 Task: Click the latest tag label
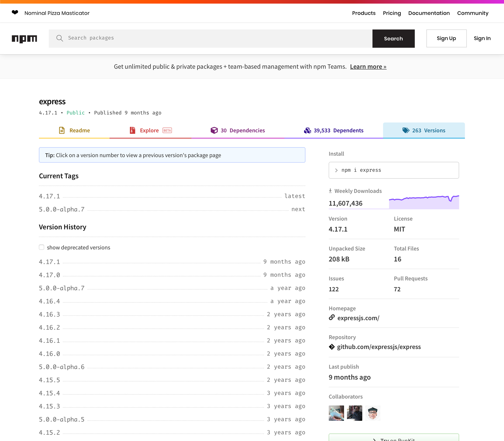(295, 196)
